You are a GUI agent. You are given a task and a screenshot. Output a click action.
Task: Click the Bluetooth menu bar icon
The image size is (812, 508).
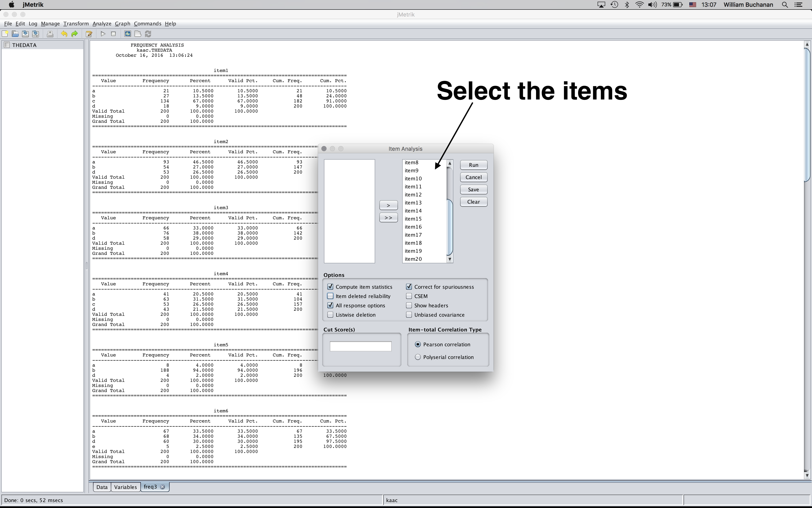(627, 5)
